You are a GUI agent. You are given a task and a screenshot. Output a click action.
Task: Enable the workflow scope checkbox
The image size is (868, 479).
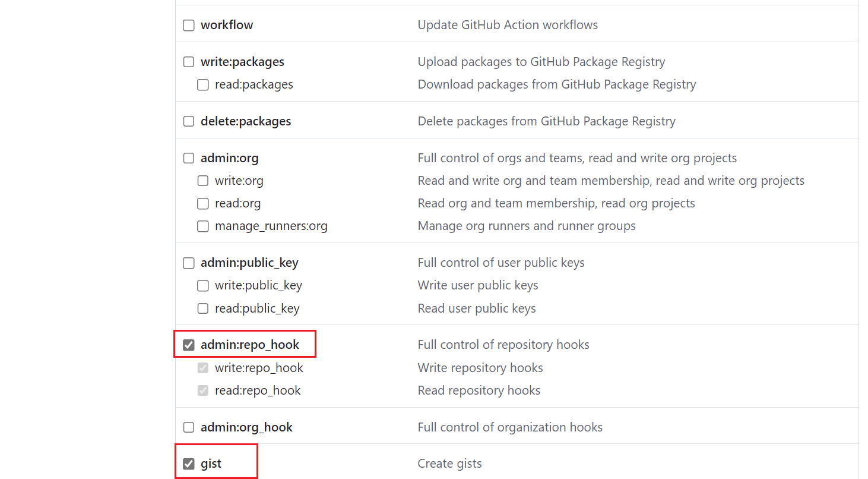point(189,26)
